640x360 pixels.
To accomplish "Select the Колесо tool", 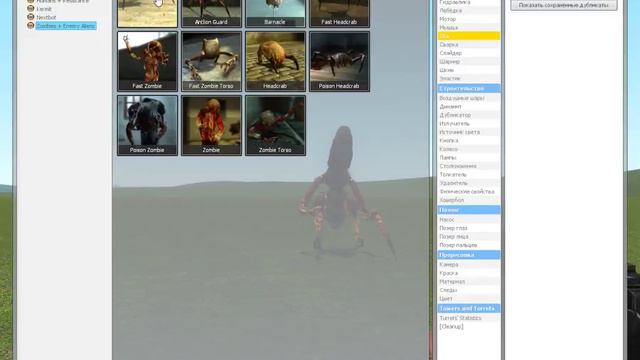I will tap(469, 149).
